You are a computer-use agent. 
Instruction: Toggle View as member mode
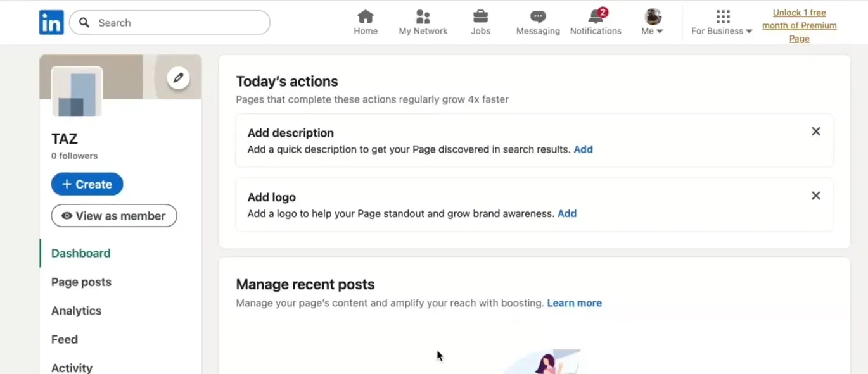pyautogui.click(x=114, y=216)
